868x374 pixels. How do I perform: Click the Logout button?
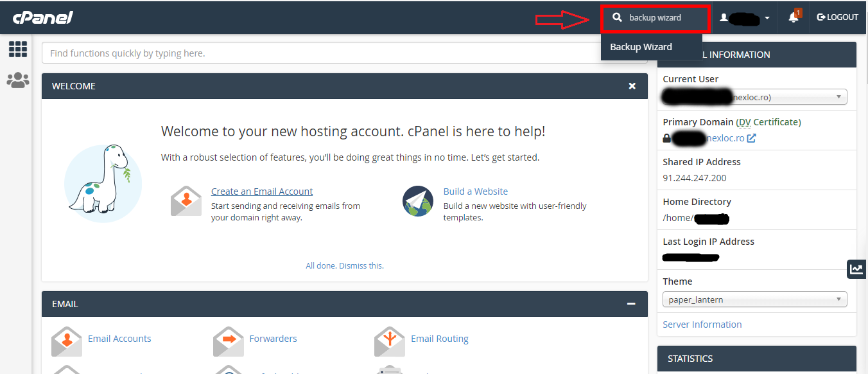pyautogui.click(x=838, y=17)
